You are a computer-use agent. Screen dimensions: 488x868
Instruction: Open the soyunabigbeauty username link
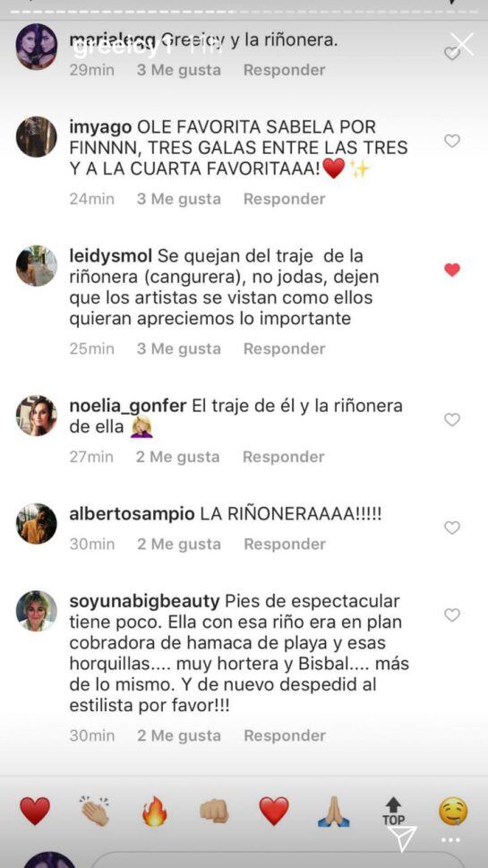(x=145, y=601)
